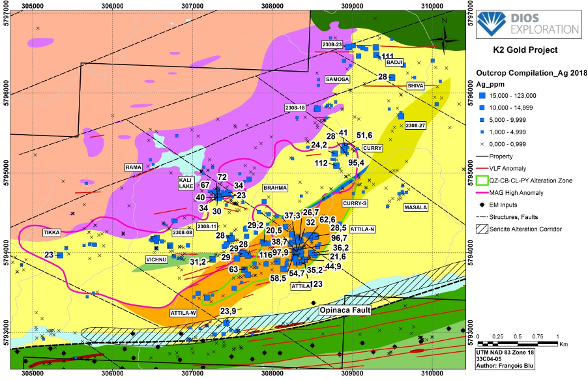
Task: Click the Dios Exploration logo
Action: [527, 22]
